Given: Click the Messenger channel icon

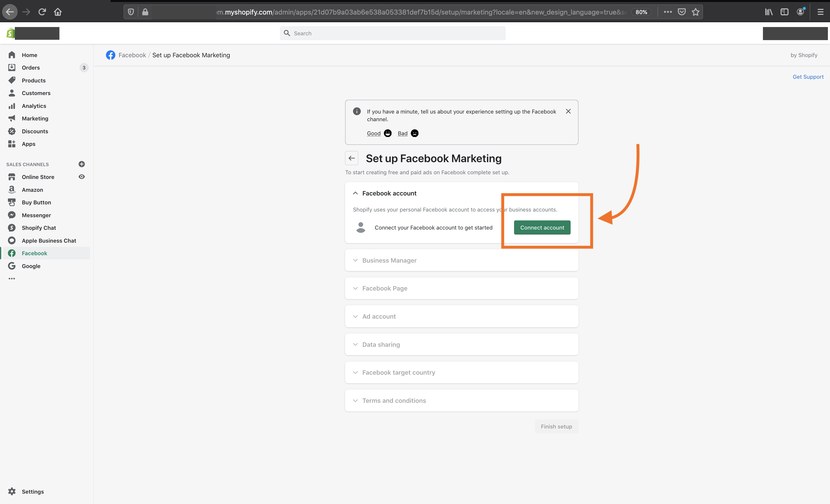Looking at the screenshot, I should [12, 215].
